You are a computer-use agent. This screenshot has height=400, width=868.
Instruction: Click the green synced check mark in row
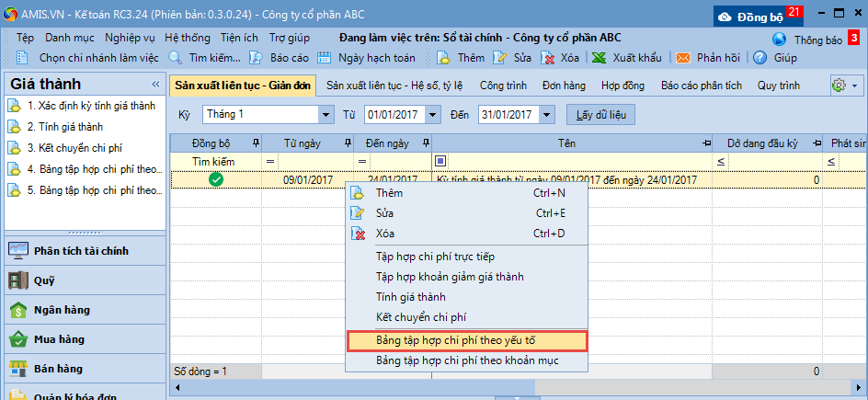tap(216, 180)
